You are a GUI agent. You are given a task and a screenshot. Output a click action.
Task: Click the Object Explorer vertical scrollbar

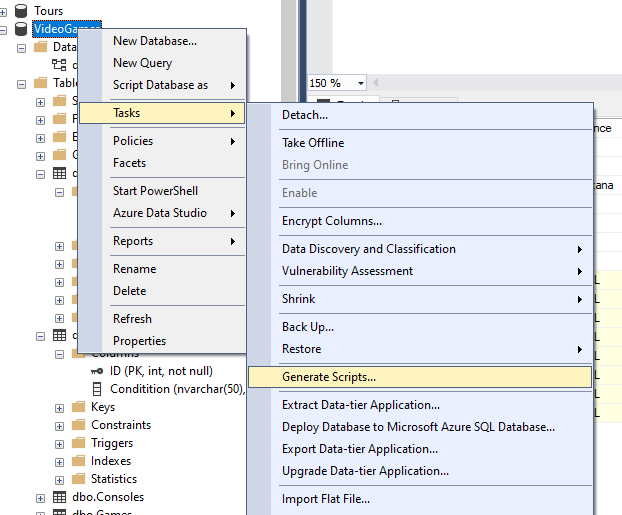(289, 52)
